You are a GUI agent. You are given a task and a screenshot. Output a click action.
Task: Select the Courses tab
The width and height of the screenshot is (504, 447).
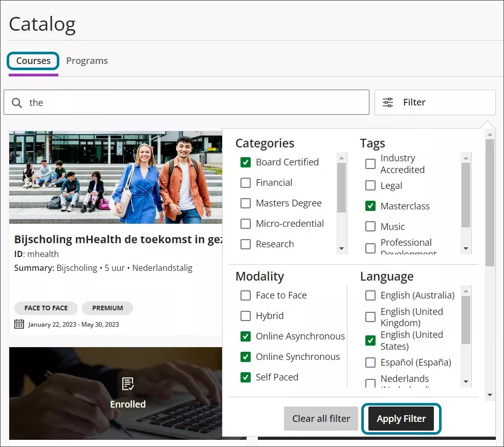pos(33,60)
